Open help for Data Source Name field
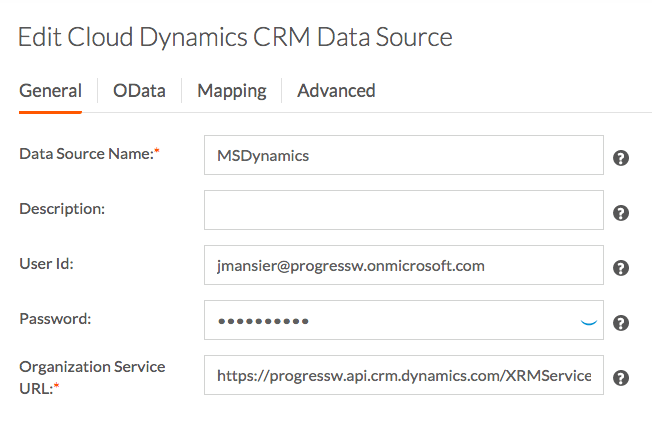The height and width of the screenshot is (430, 652). (621, 158)
